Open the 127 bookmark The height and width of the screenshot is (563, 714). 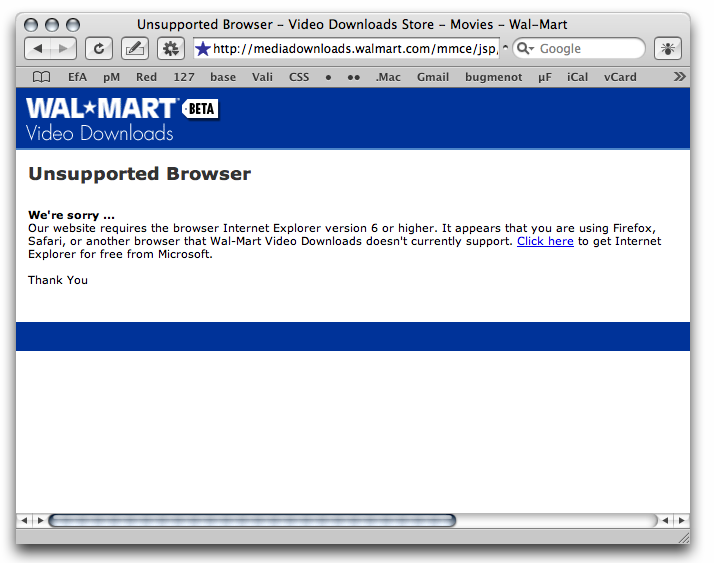coord(184,77)
